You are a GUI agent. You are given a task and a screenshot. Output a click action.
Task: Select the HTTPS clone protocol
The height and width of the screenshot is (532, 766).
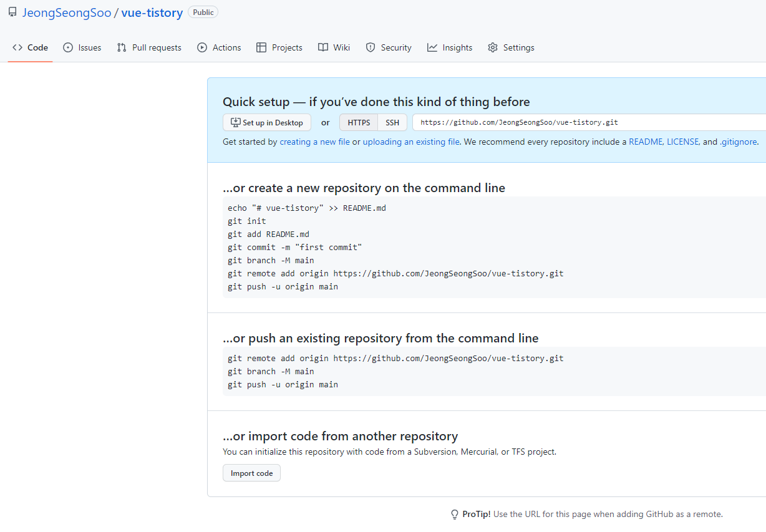(x=359, y=122)
